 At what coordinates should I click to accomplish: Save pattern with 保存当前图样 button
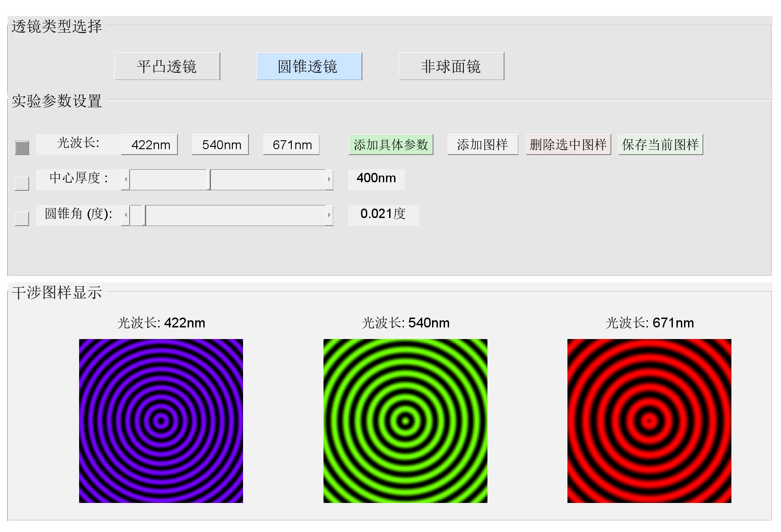point(660,145)
